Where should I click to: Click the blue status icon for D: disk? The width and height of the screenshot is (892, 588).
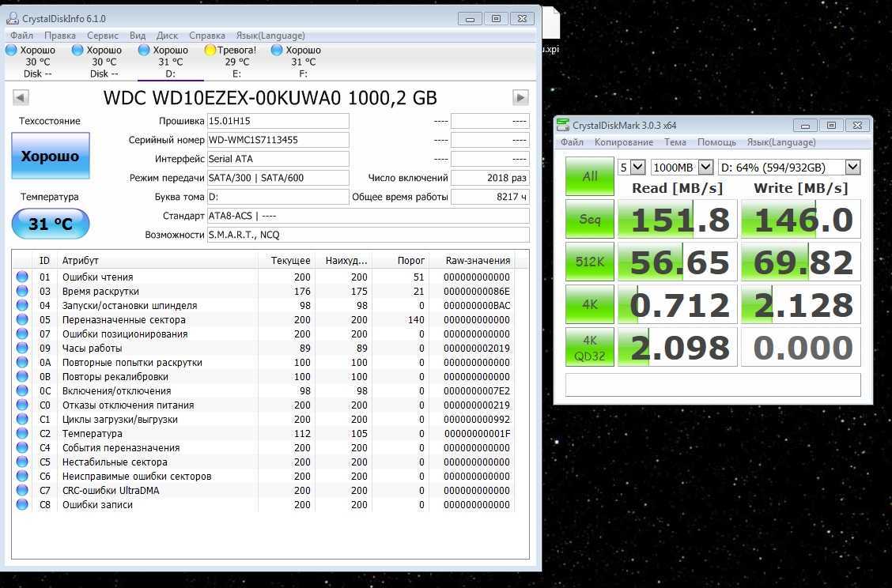(144, 50)
